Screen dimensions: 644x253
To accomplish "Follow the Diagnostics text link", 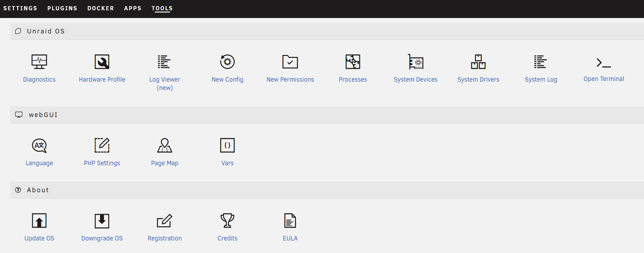I will tap(39, 79).
